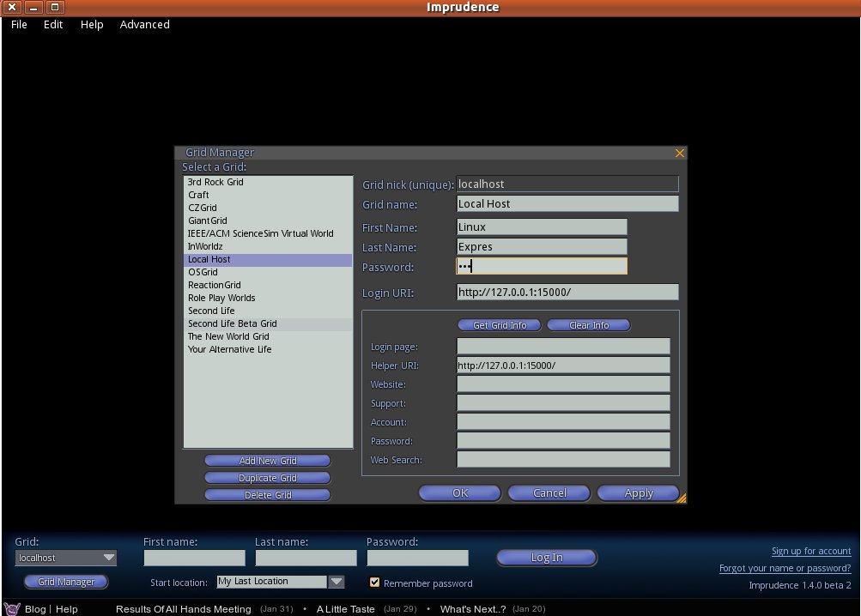
Task: Follow the Sign up for account link
Action: point(810,551)
